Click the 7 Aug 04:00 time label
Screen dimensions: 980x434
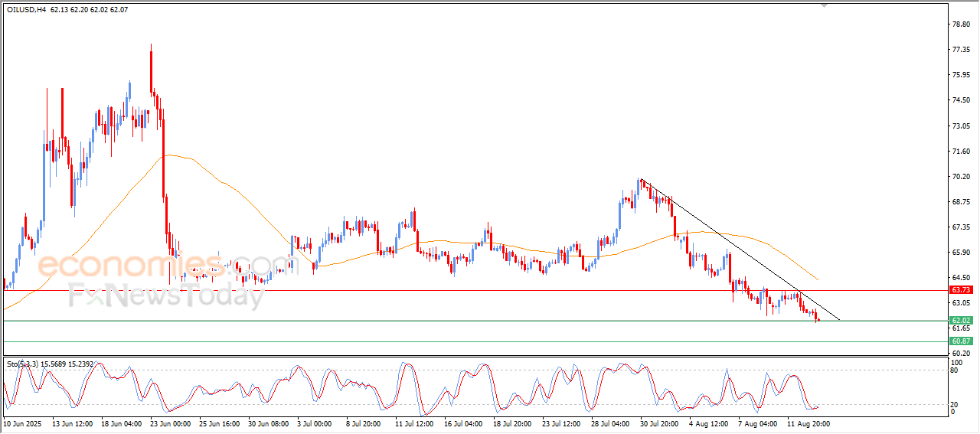tap(756, 423)
